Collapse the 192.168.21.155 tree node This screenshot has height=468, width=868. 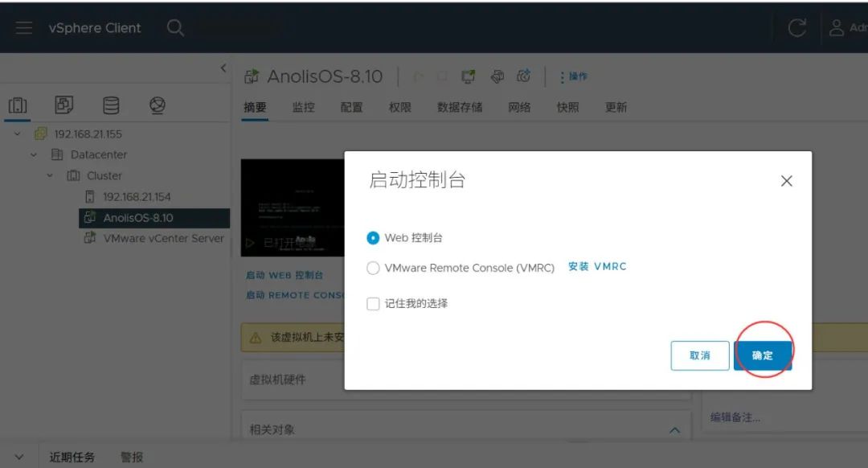[x=17, y=134]
